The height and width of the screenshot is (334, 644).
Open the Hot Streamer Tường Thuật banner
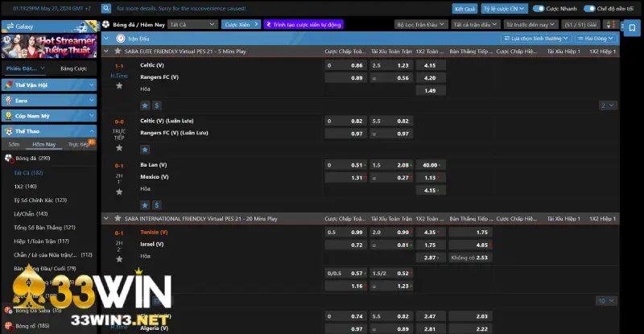coord(49,46)
